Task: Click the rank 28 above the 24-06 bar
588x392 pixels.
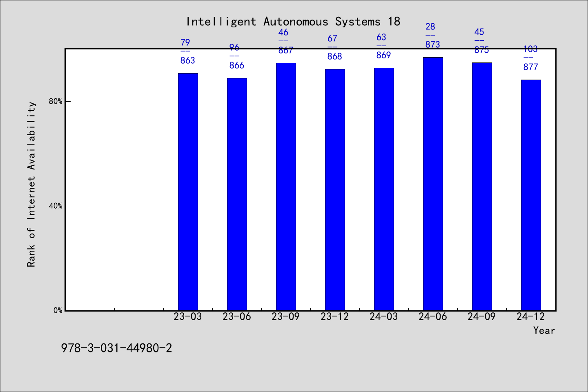Action: click(430, 27)
